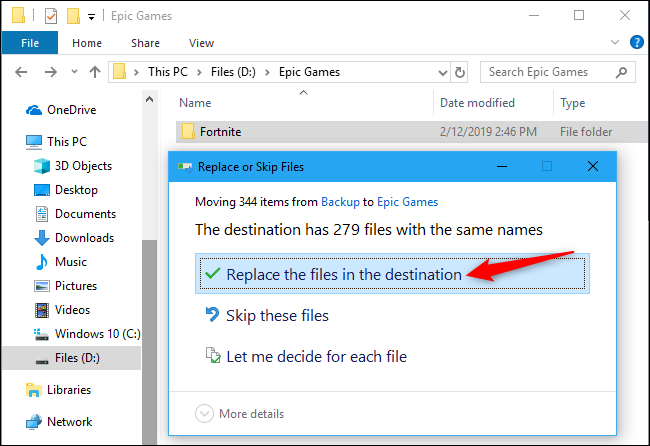Click the Back navigation arrow
Image resolution: width=650 pixels, height=446 pixels.
coord(21,72)
